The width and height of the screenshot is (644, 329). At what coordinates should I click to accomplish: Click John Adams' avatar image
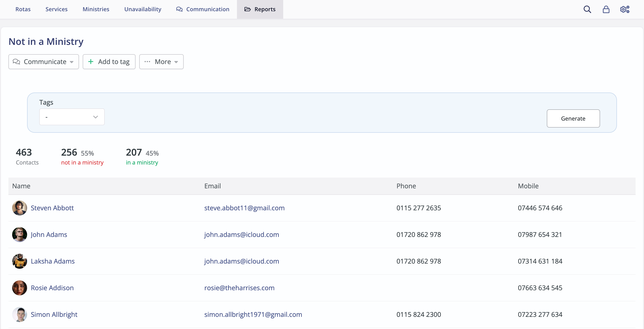pos(19,235)
